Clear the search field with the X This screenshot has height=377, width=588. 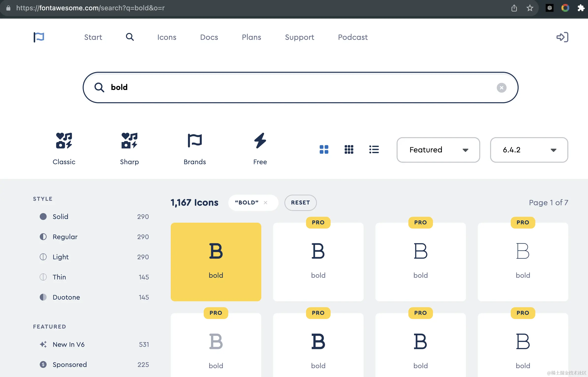(501, 88)
